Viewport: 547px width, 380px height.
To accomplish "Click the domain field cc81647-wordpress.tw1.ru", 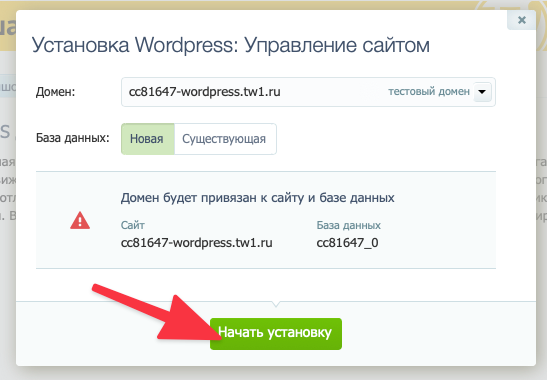I will coord(308,92).
